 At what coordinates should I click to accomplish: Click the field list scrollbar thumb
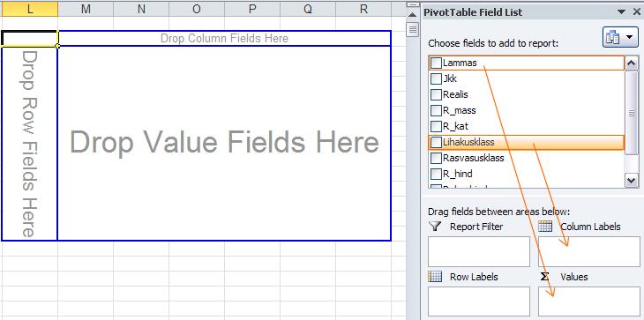(x=632, y=113)
